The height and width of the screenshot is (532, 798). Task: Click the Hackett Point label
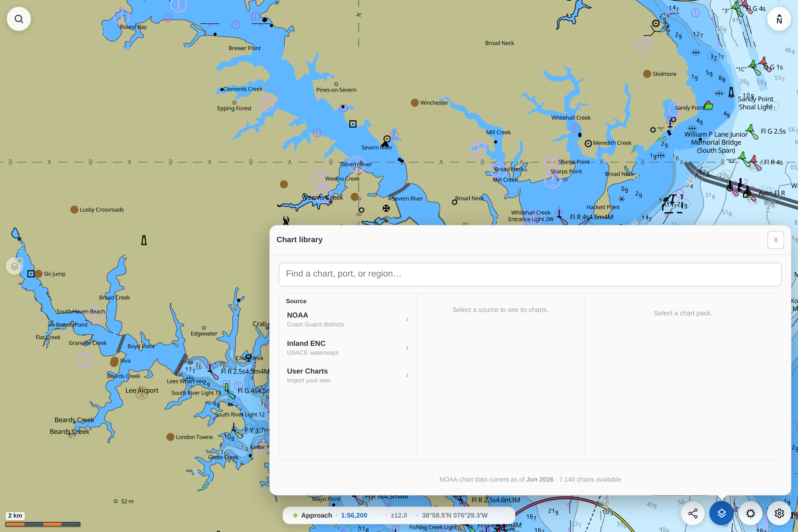point(603,207)
